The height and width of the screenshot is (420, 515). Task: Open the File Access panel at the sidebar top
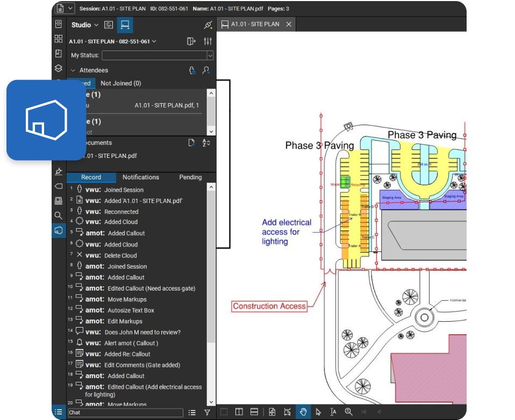pos(59,24)
